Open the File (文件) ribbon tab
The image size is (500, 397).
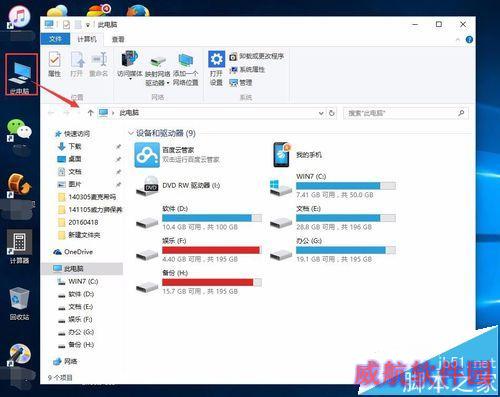(x=55, y=39)
